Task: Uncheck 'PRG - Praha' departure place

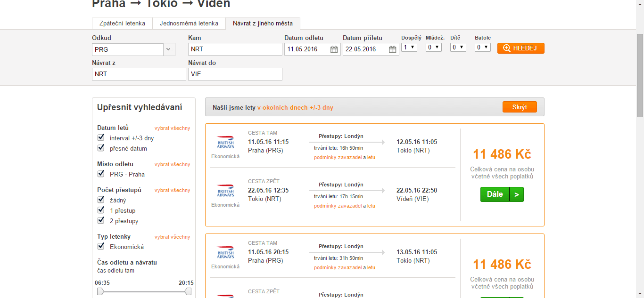Action: tap(101, 174)
